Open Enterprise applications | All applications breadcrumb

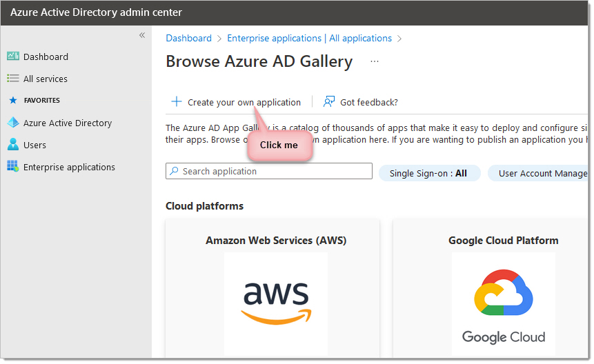coord(309,39)
